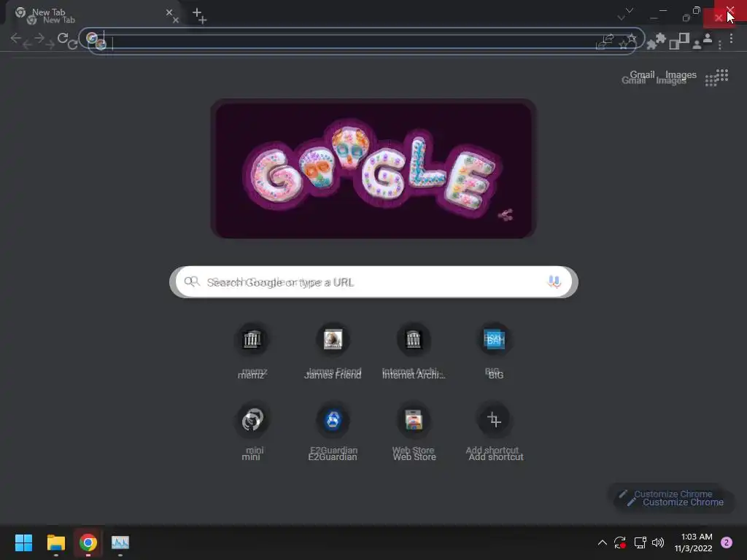Viewport: 747px width, 560px height.
Task: Open the mini shortcut
Action: 252,432
